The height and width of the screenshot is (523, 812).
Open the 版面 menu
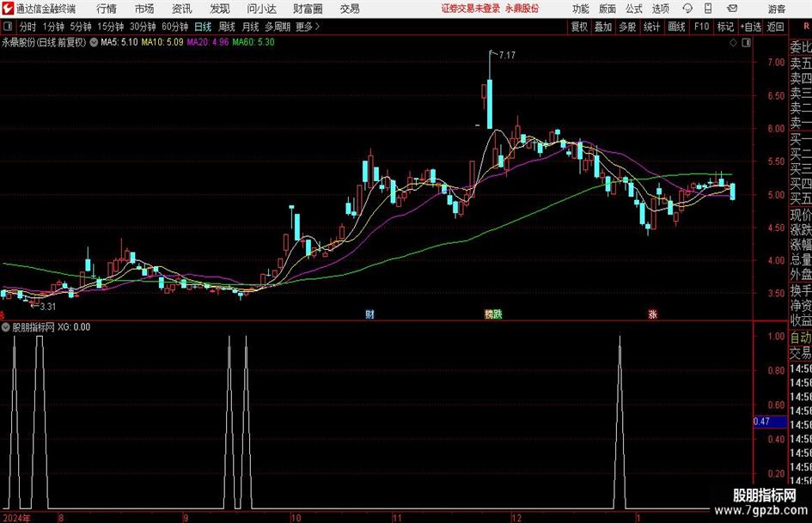[607, 9]
